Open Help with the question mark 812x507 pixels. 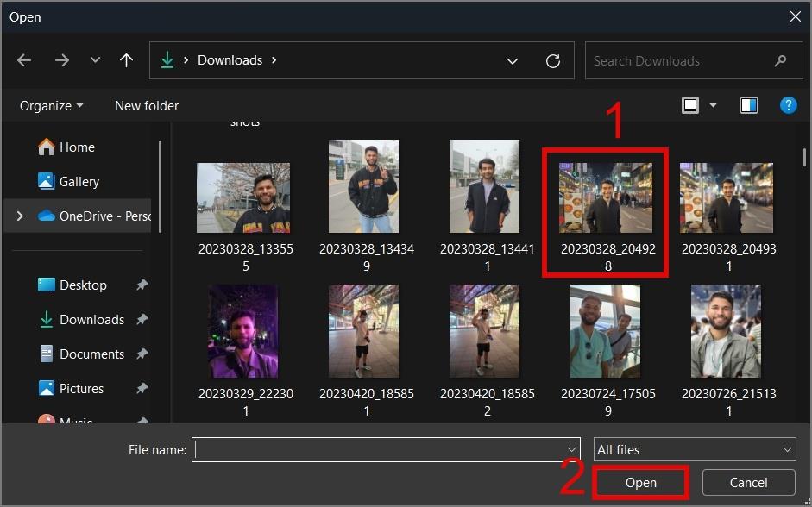click(x=788, y=105)
